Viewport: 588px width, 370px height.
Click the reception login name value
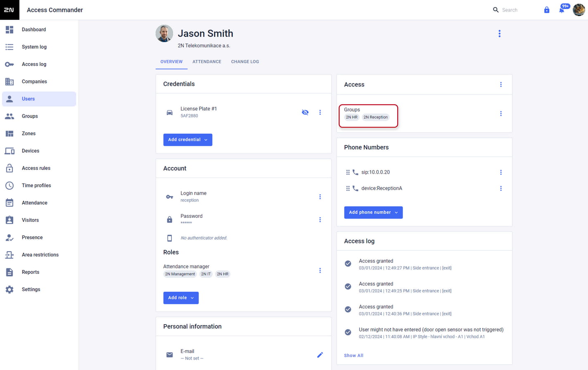[x=190, y=200]
